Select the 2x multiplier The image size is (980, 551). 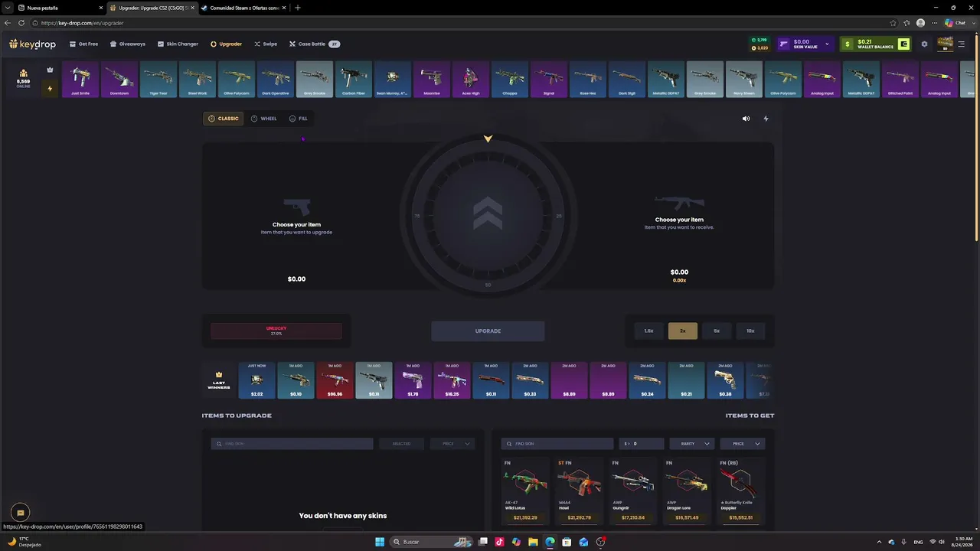tap(682, 331)
